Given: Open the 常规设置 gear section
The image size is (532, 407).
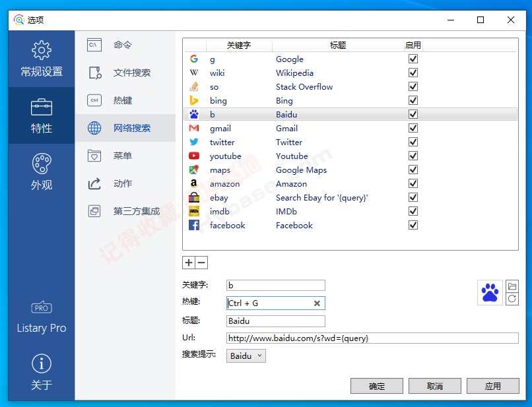Looking at the screenshot, I should 42,59.
